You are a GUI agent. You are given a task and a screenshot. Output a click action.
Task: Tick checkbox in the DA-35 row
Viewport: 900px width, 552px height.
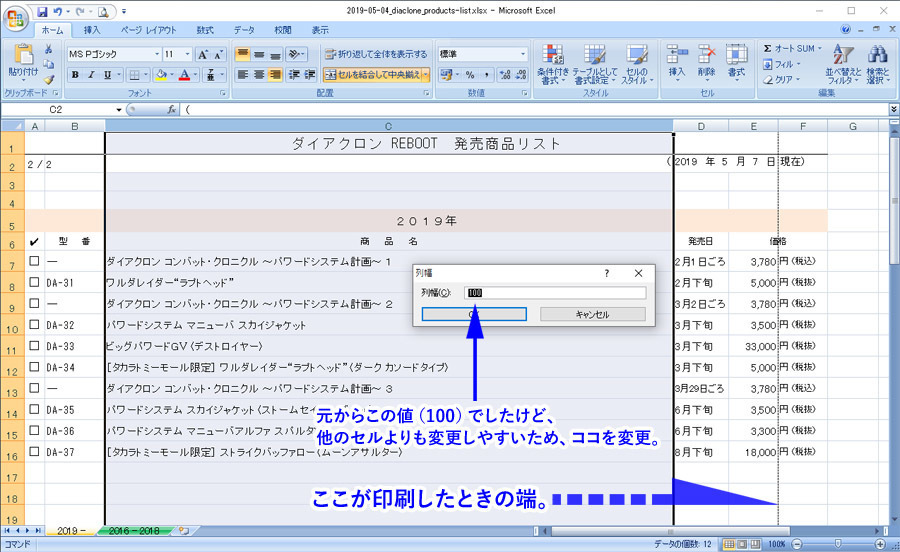pos(34,410)
